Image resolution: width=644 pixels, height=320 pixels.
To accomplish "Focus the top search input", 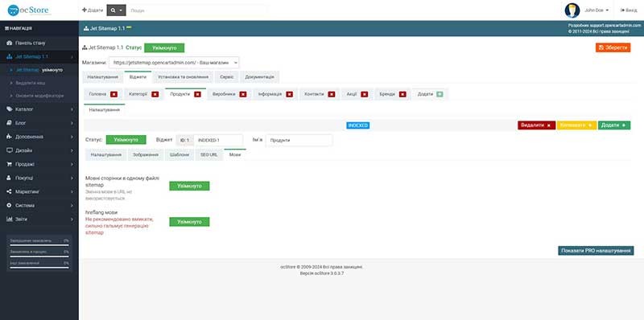I will [x=198, y=10].
